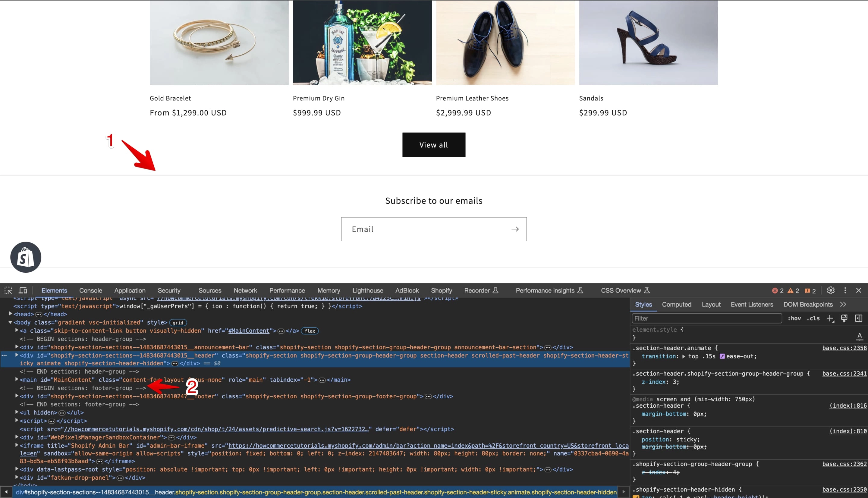Click the yellow warning count badge
The image size is (868, 498).
pyautogui.click(x=793, y=291)
